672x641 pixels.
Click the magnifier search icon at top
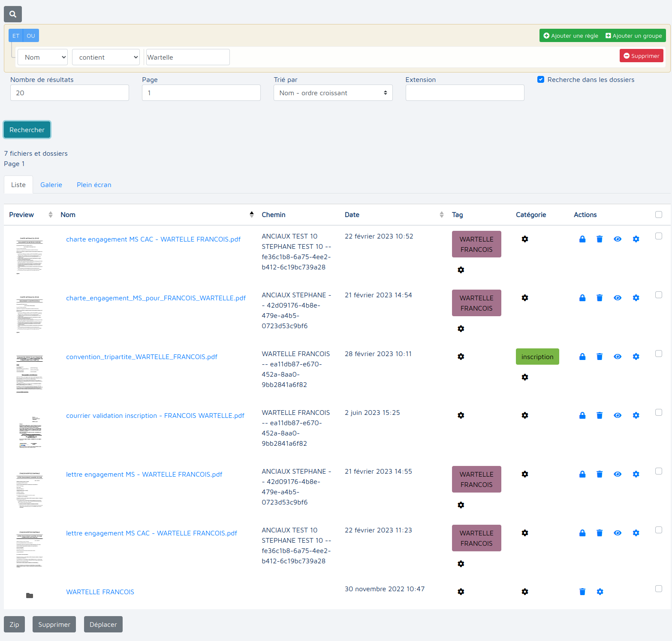coord(13,14)
